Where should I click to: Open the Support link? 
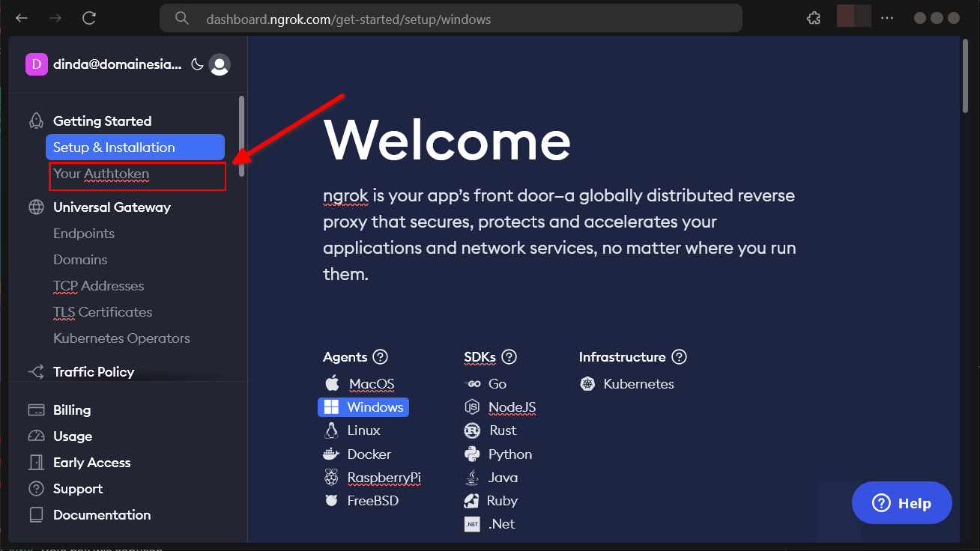click(x=78, y=489)
